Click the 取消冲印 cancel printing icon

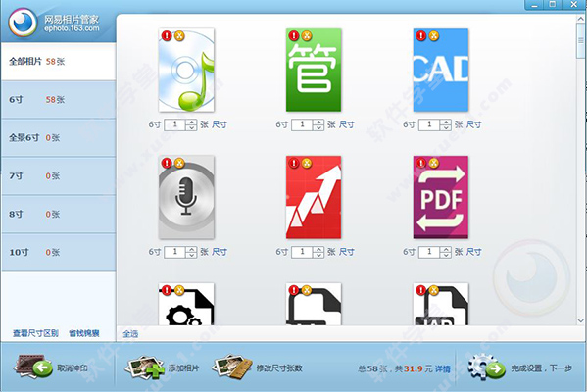[33, 367]
